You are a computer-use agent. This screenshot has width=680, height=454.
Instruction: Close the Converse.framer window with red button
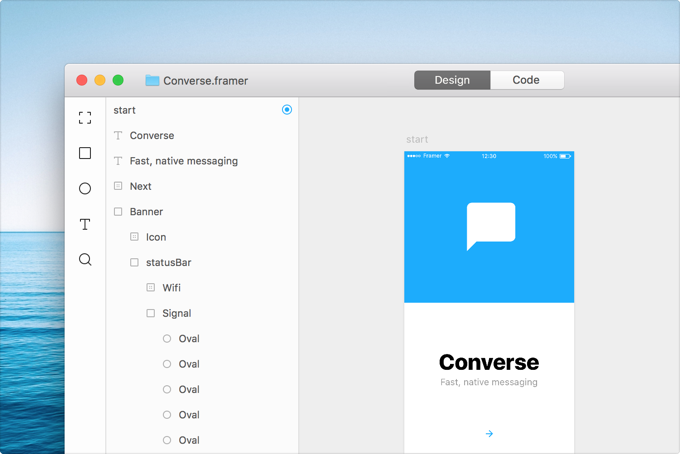[x=82, y=80]
